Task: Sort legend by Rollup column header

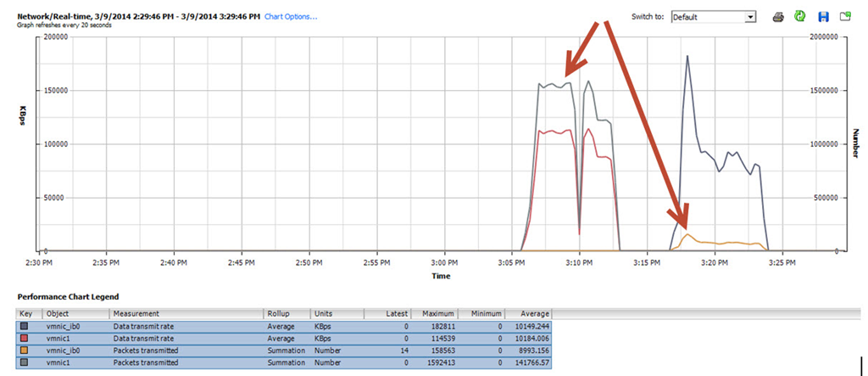Action: (x=286, y=314)
